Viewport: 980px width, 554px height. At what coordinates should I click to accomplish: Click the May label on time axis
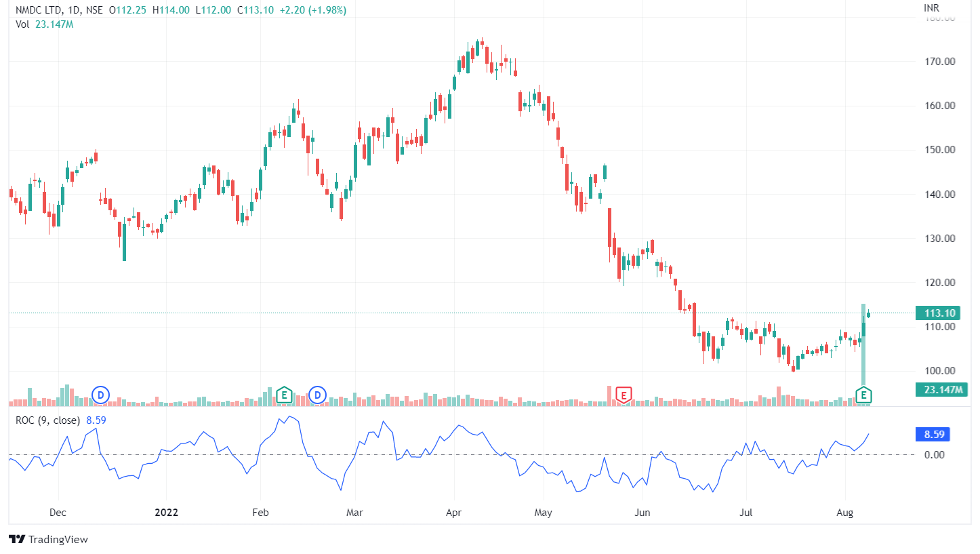544,512
